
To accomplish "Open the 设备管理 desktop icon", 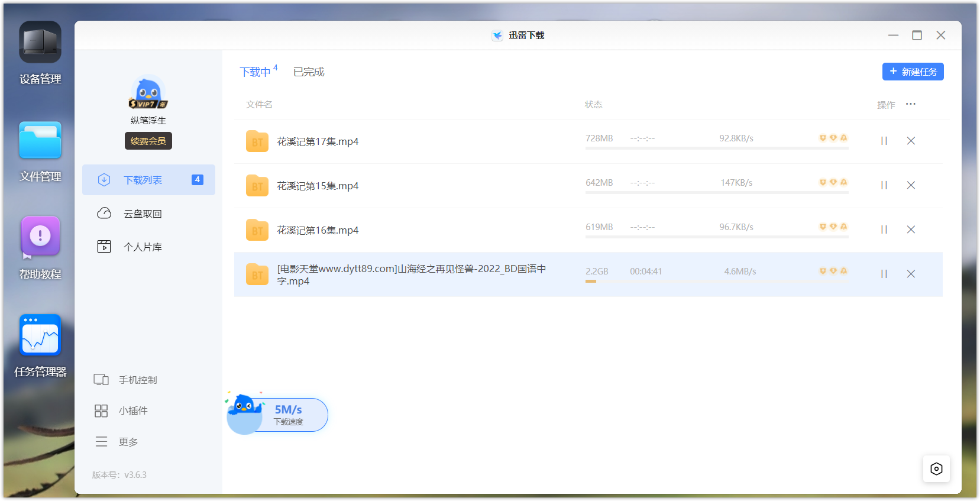I will tap(40, 43).
